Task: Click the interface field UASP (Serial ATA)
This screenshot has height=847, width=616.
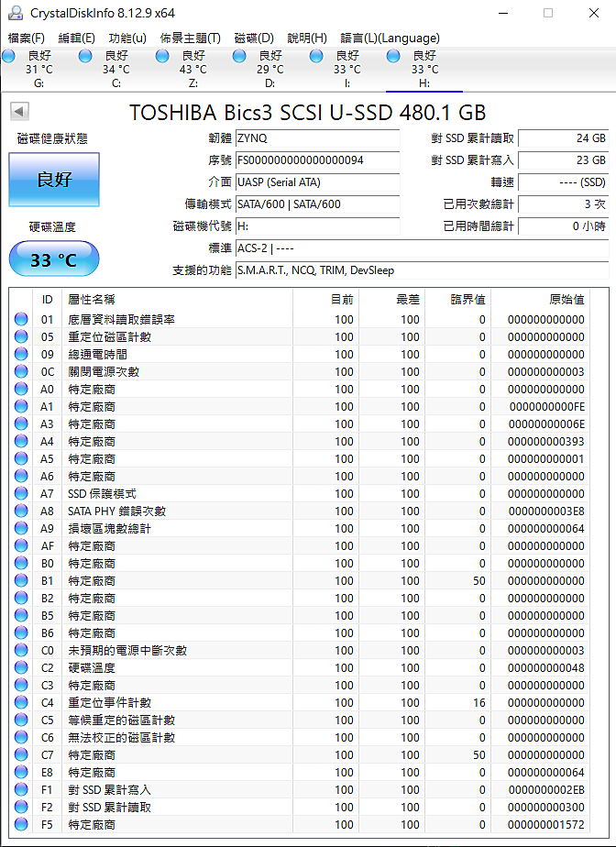Action: tap(318, 182)
